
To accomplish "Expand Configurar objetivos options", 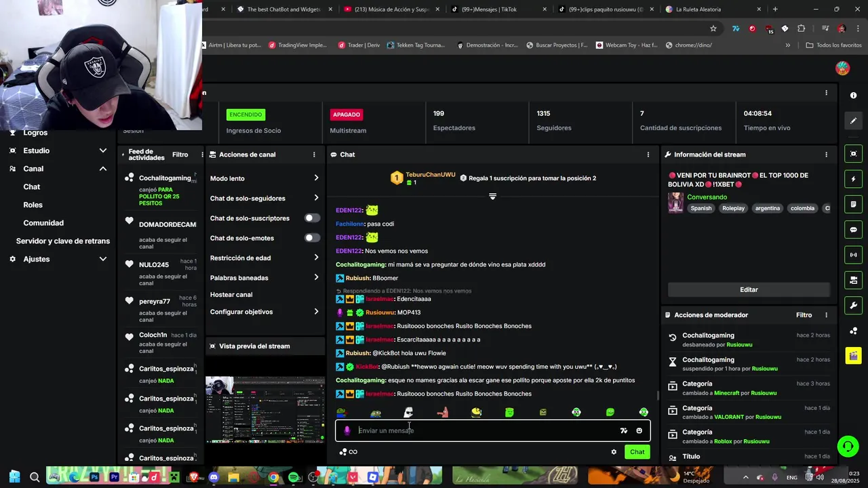I will [316, 312].
